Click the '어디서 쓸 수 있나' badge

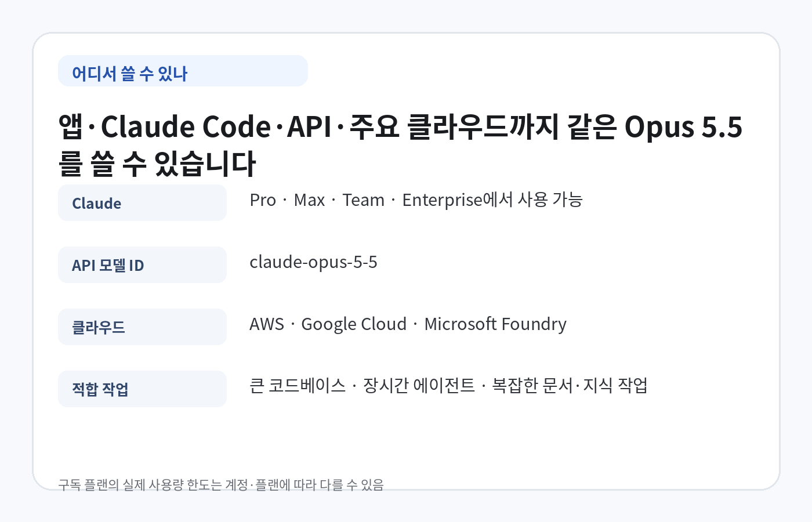(183, 71)
